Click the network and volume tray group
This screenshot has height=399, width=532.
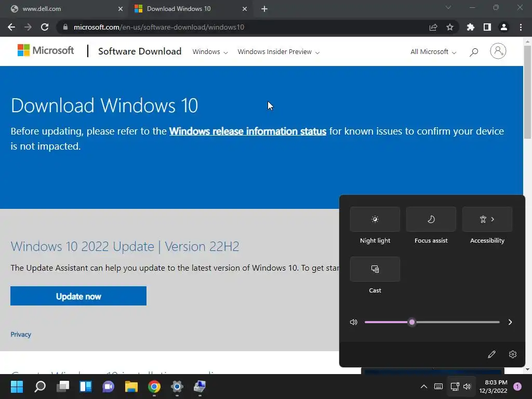tap(461, 387)
